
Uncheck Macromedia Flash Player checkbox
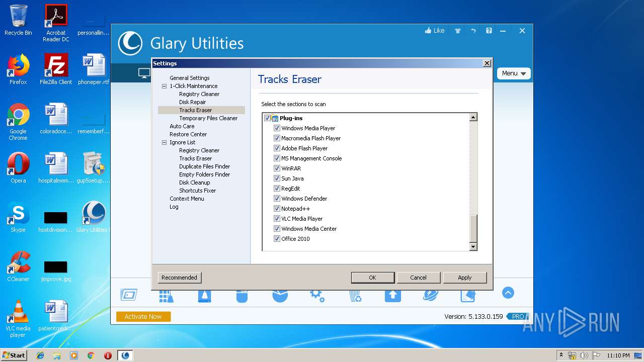click(x=277, y=138)
